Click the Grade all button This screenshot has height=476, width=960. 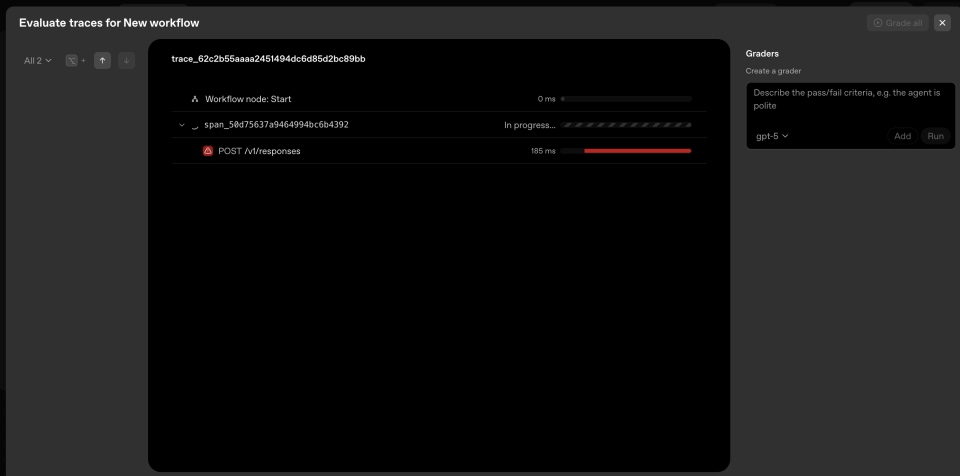coord(898,23)
